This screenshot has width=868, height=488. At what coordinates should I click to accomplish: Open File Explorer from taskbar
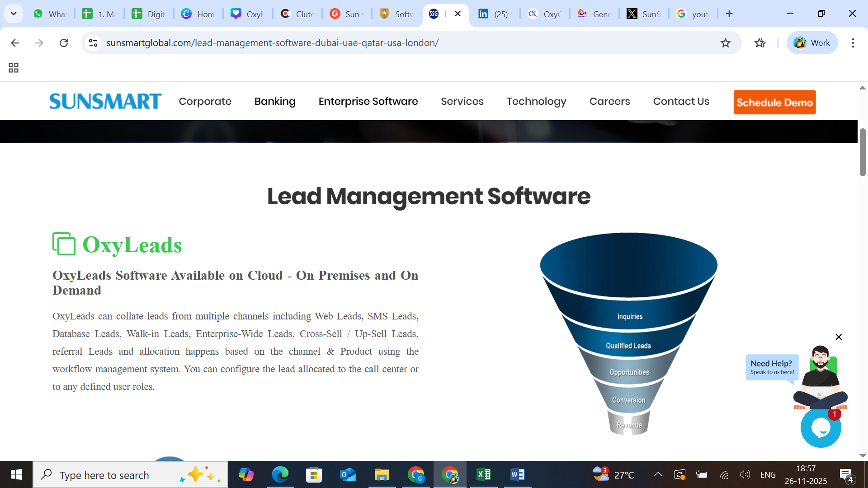tap(382, 474)
